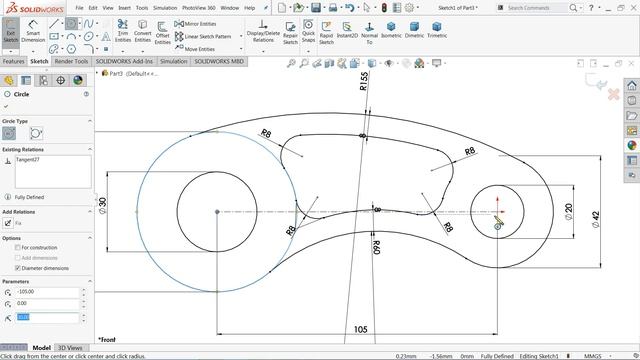Toggle the Diameter dimensions checkbox
This screenshot has width=640, height=360.
click(x=18, y=268)
